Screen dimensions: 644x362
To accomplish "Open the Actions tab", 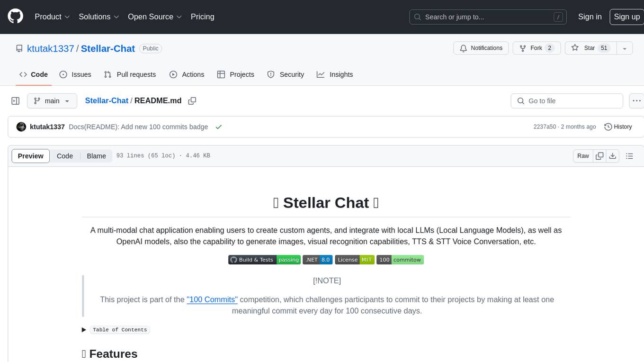I will click(187, 74).
